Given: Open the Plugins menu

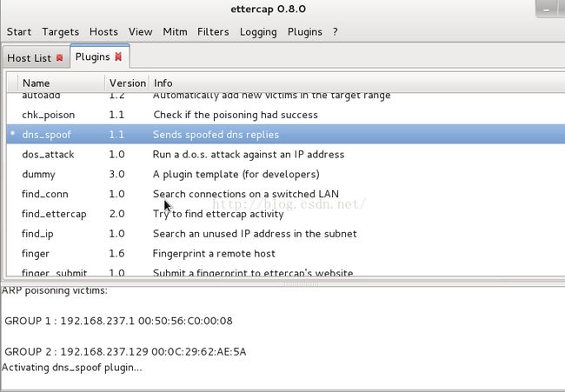Looking at the screenshot, I should click(305, 32).
